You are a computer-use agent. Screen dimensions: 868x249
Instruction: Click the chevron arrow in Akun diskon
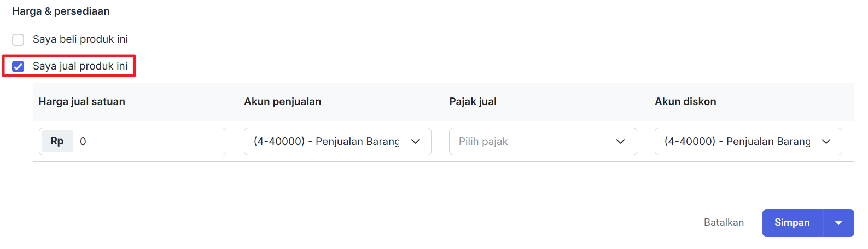click(826, 142)
